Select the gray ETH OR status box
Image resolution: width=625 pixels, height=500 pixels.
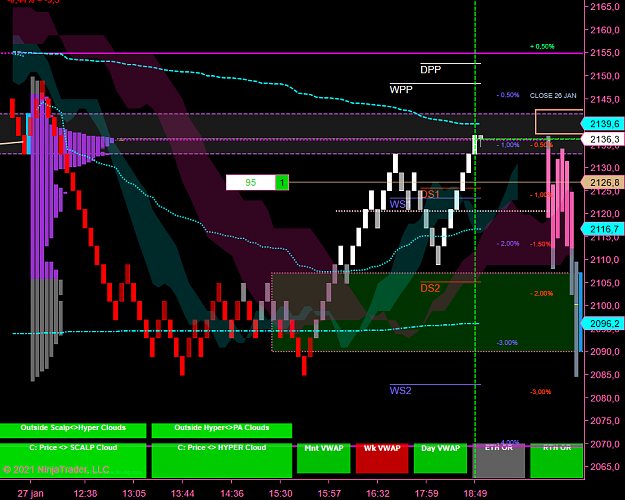(x=499, y=460)
